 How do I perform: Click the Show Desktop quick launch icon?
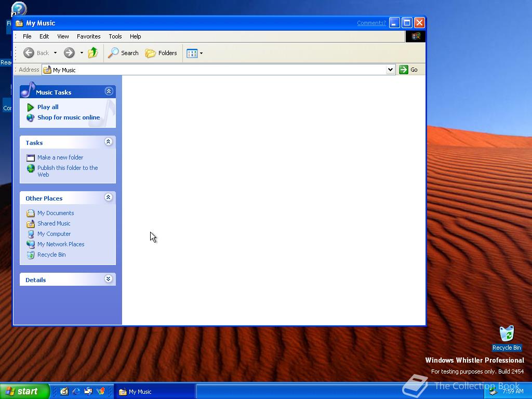64,391
